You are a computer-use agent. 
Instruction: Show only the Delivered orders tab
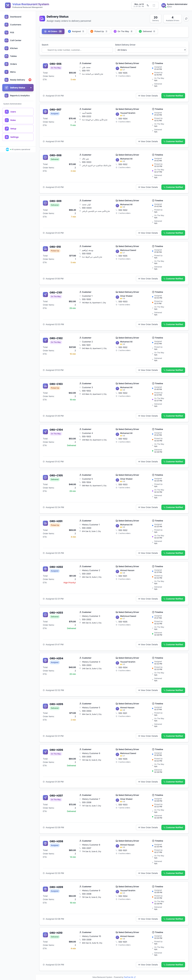pos(147,32)
